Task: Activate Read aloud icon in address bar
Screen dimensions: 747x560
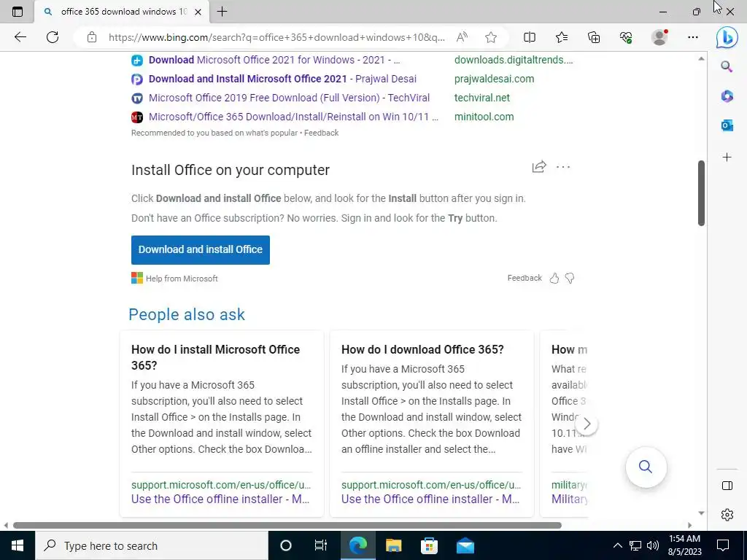Action: (462, 37)
